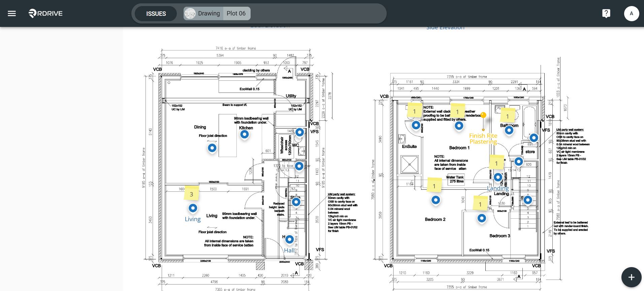Screen dimensions: 644x291
Task: Select the blue pin above the EnSuite label
Action: [416, 125]
